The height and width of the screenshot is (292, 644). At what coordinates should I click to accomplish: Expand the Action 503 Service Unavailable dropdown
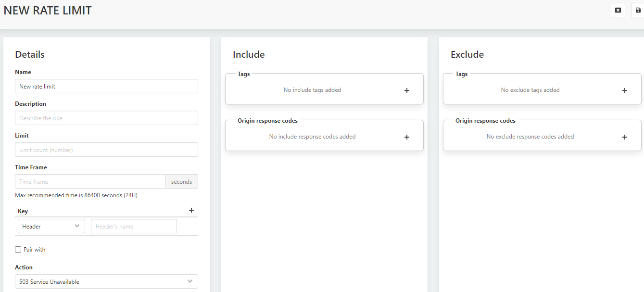tap(106, 281)
